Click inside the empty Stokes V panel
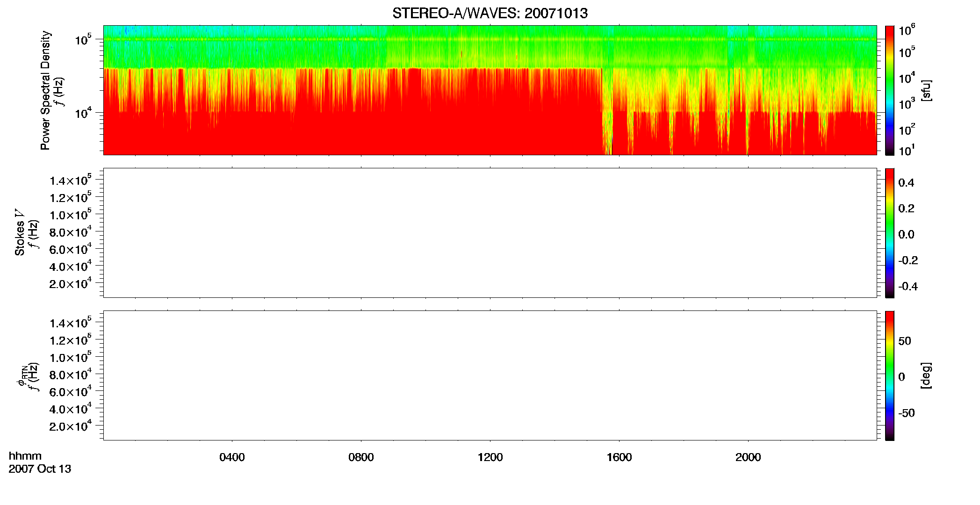The image size is (980, 505). [x=490, y=233]
